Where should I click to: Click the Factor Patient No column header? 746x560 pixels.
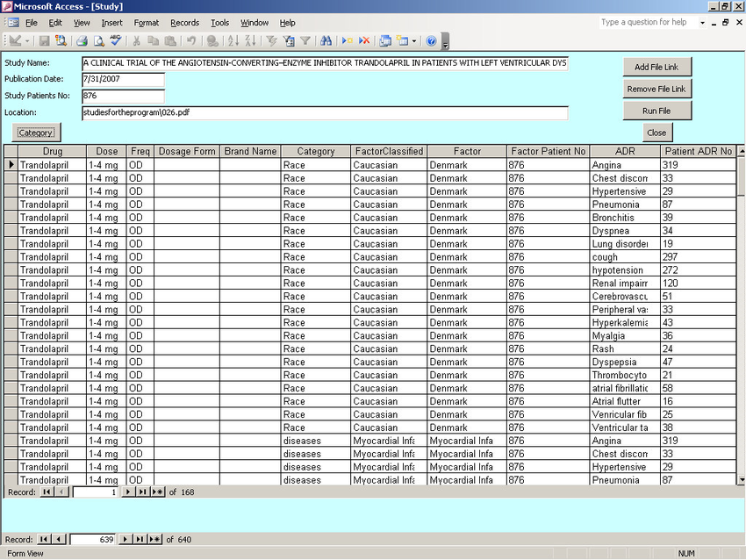tap(548, 151)
